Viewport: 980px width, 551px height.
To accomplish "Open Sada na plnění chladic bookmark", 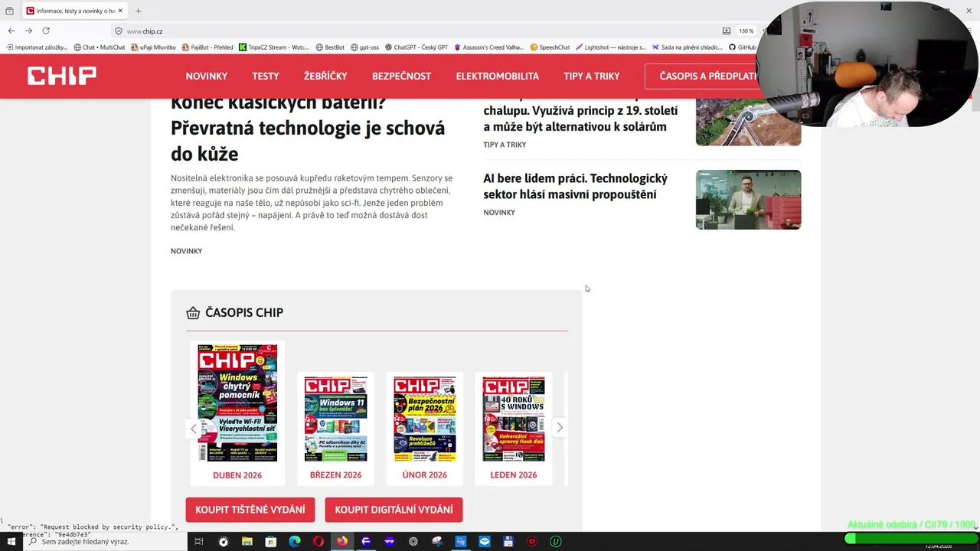I will (687, 47).
